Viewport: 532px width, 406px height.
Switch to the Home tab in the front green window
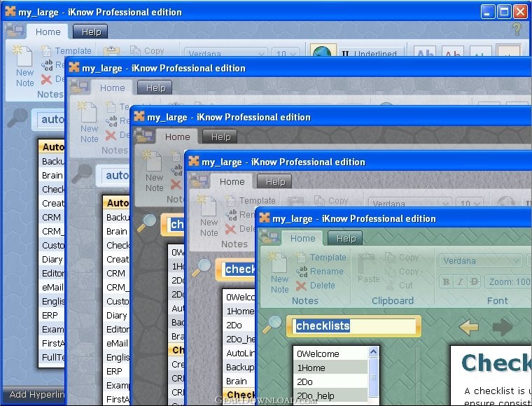pyautogui.click(x=302, y=239)
